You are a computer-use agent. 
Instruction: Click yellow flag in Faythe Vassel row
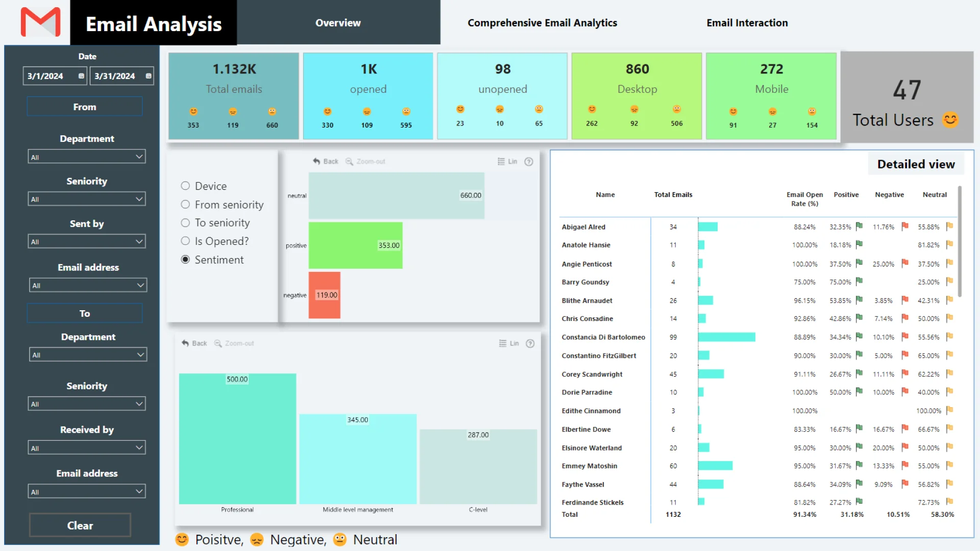point(949,484)
